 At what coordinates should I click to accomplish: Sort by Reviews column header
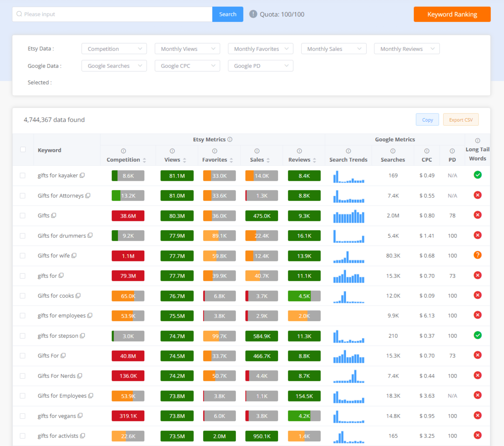[x=302, y=160]
